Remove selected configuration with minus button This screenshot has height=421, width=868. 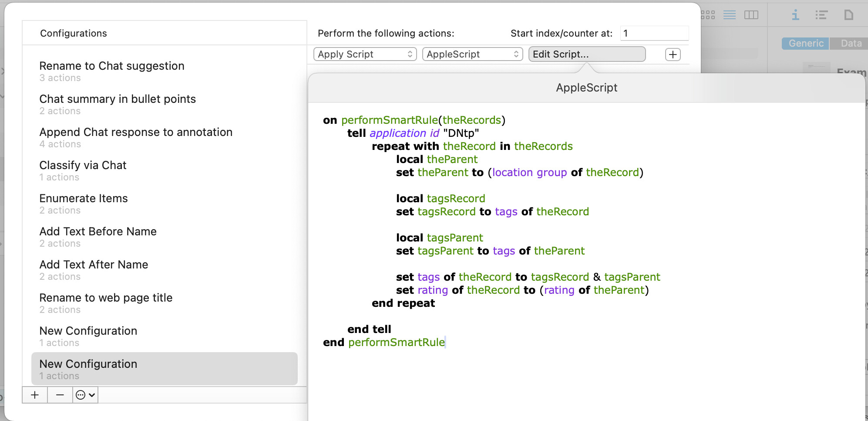pos(60,395)
